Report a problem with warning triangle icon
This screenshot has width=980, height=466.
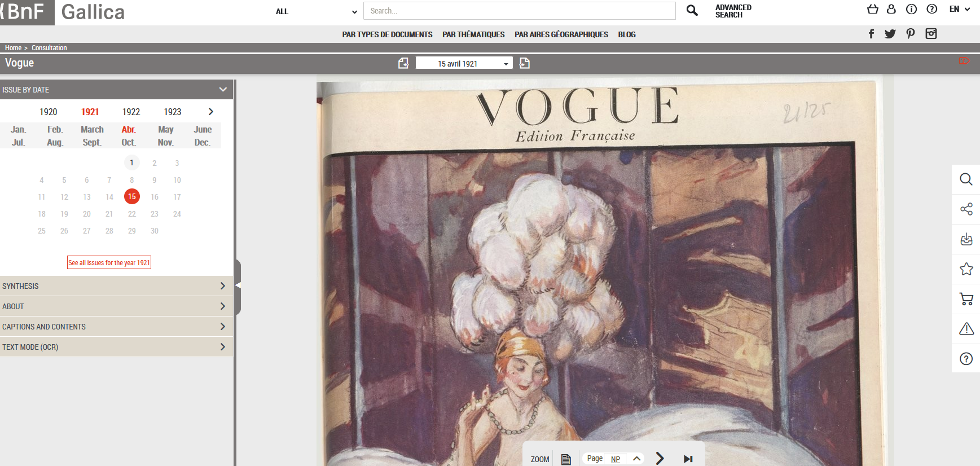point(966,329)
